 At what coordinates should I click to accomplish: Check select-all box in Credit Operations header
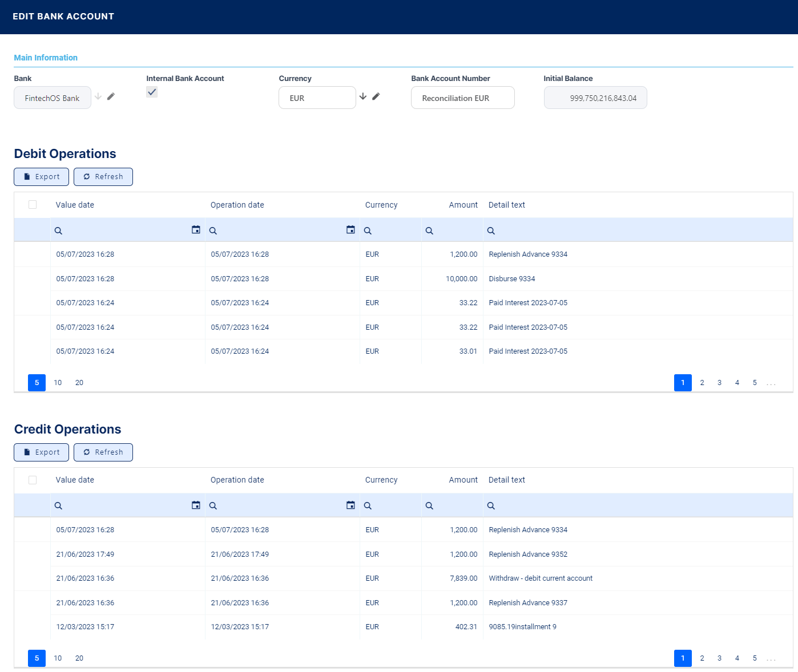coord(33,480)
